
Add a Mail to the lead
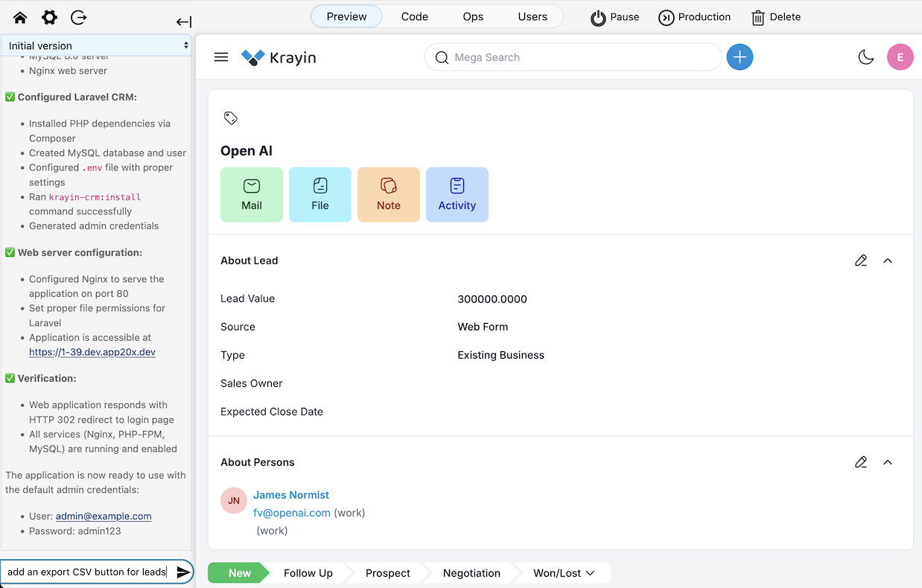pyautogui.click(x=252, y=194)
